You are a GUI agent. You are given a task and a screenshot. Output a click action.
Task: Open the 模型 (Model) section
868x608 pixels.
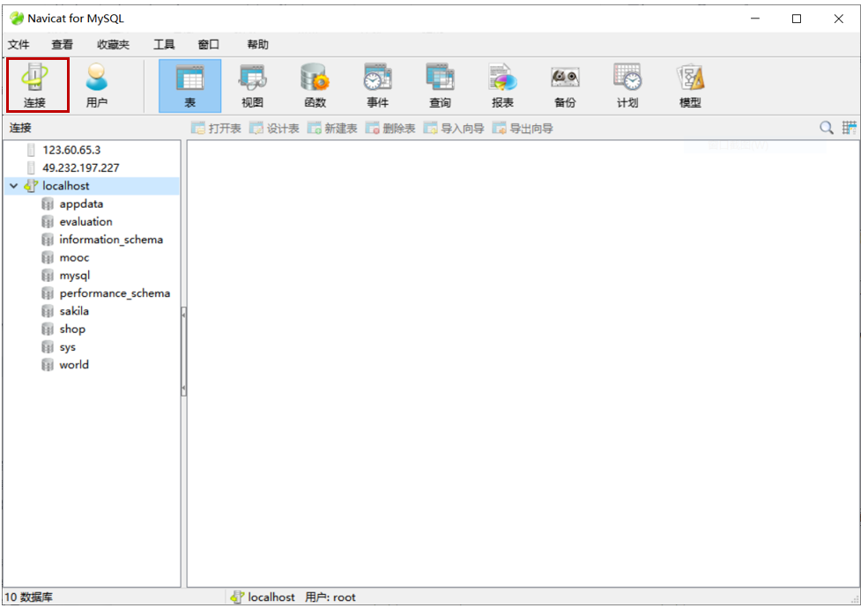[690, 85]
